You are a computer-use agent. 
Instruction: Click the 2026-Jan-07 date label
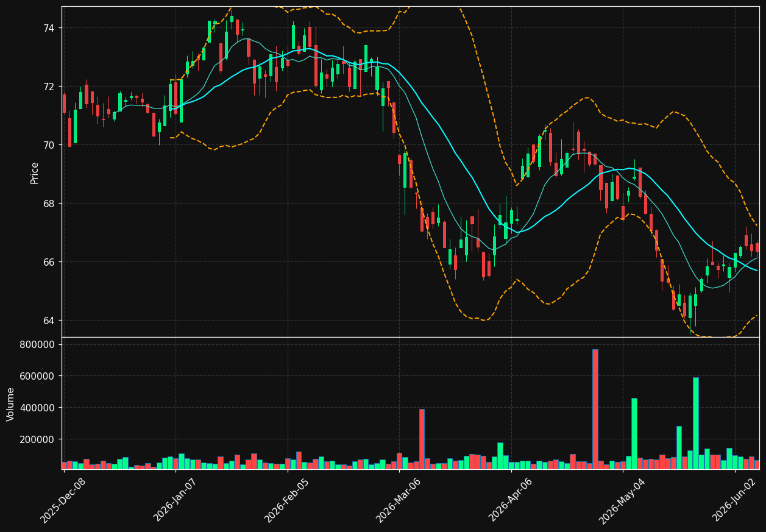click(x=175, y=500)
